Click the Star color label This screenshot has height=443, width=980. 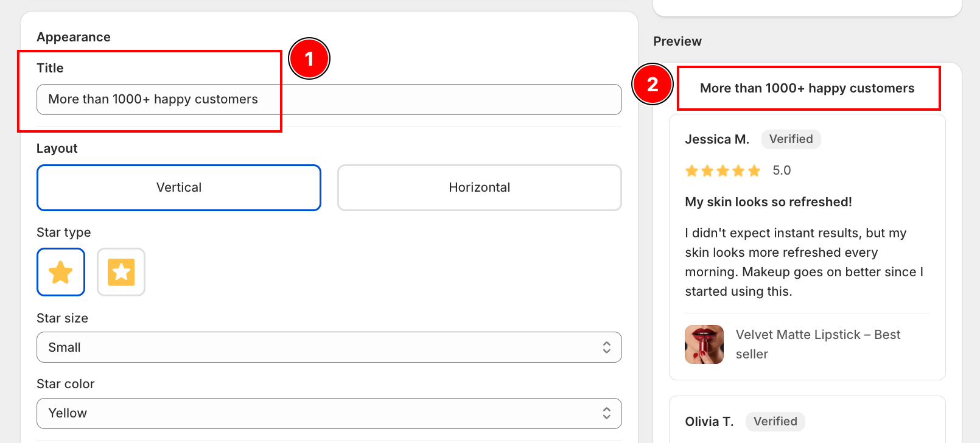[66, 384]
